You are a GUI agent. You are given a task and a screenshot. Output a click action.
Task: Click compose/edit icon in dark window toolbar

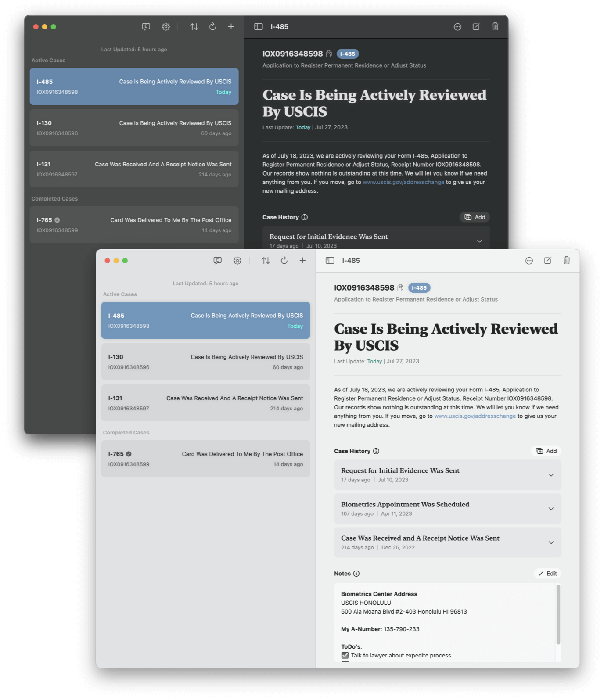[476, 27]
